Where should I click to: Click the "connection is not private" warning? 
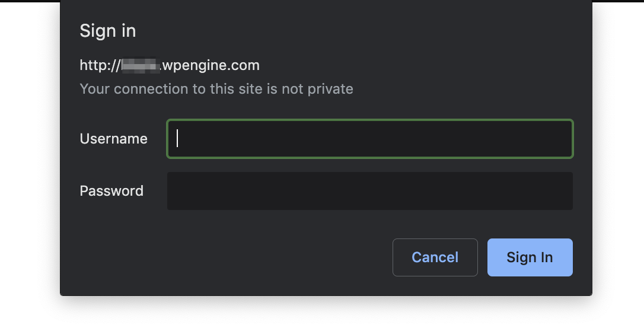(216, 89)
